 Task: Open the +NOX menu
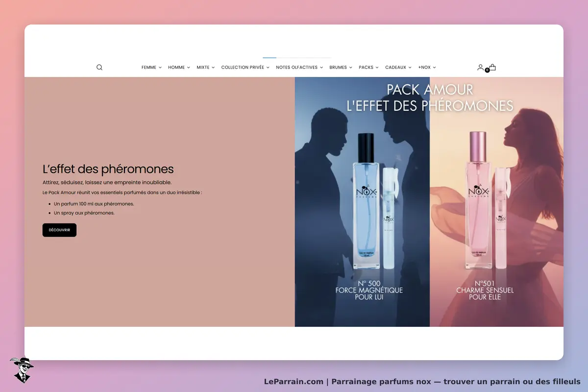pos(427,68)
